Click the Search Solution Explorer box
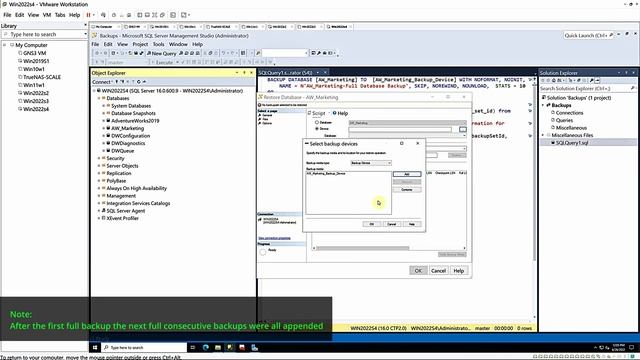Screen dimensions: 640x360 (587, 89)
